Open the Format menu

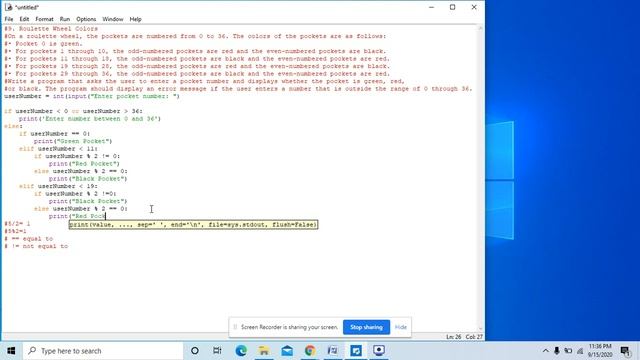coord(44,19)
